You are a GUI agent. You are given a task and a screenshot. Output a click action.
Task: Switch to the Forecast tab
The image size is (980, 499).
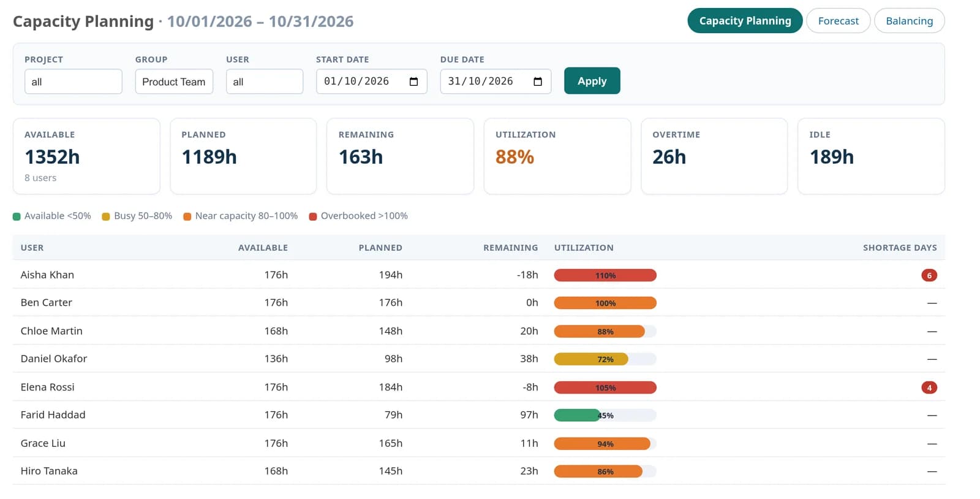[838, 21]
